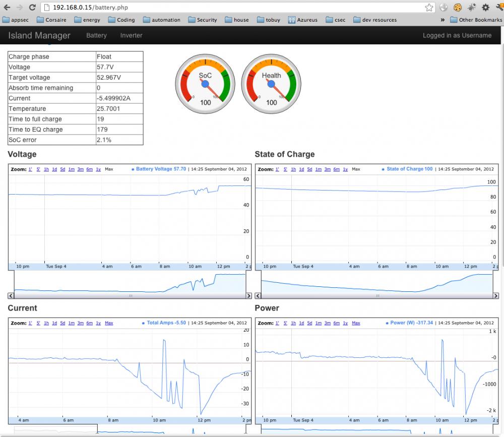504x437 pixels.
Task: Click the gear extension icon in toolbar
Action: 485,8
